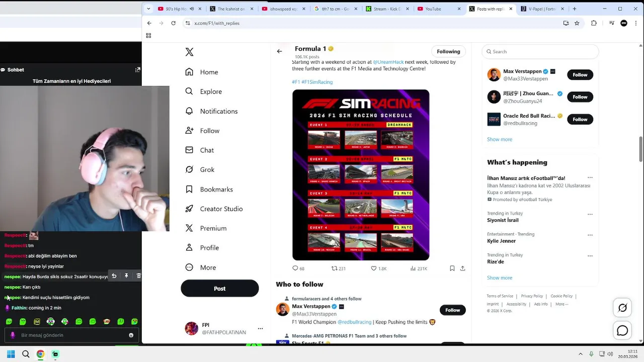Expand the footer More menu
The width and height of the screenshot is (644, 362).
point(561,304)
